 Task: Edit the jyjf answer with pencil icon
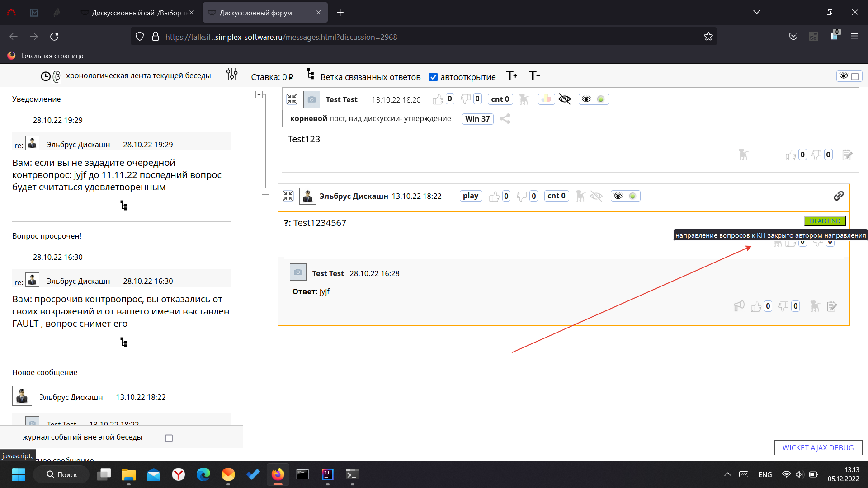[832, 307]
